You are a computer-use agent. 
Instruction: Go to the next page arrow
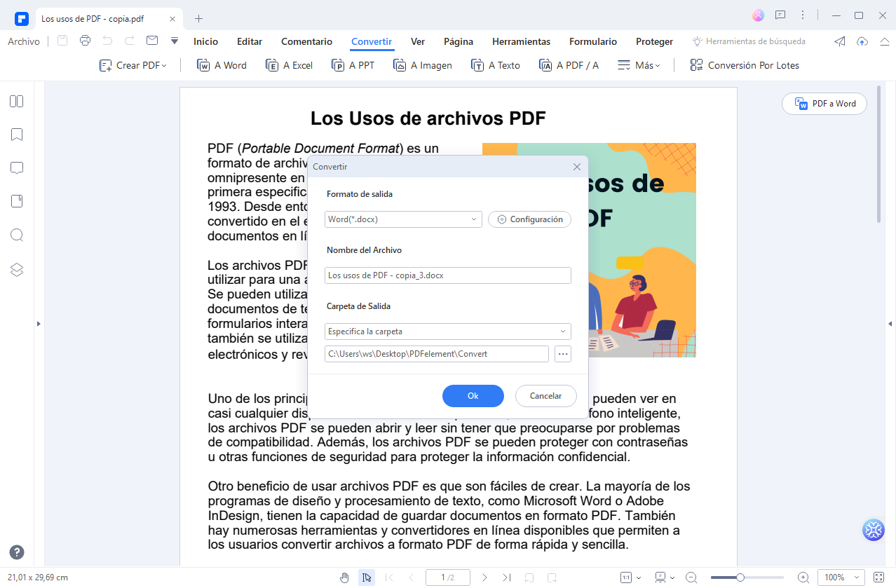click(484, 577)
